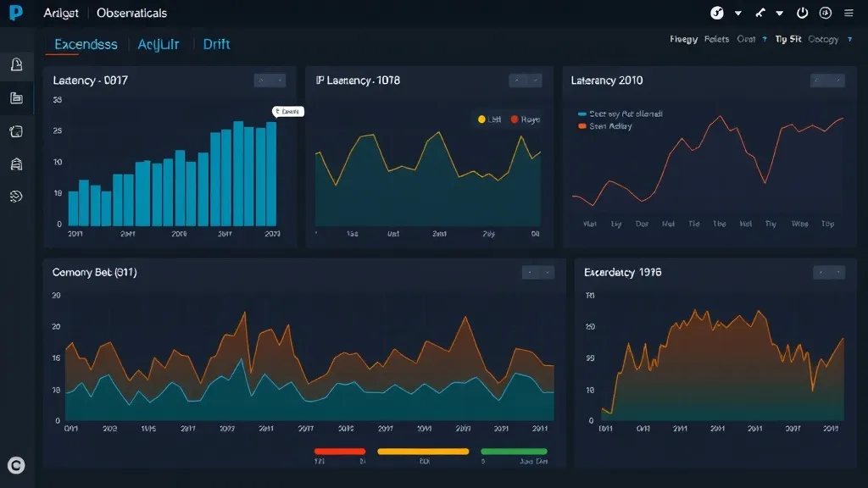
Task: Open the Excerdetcy 1976 panel options control
Action: pyautogui.click(x=829, y=272)
